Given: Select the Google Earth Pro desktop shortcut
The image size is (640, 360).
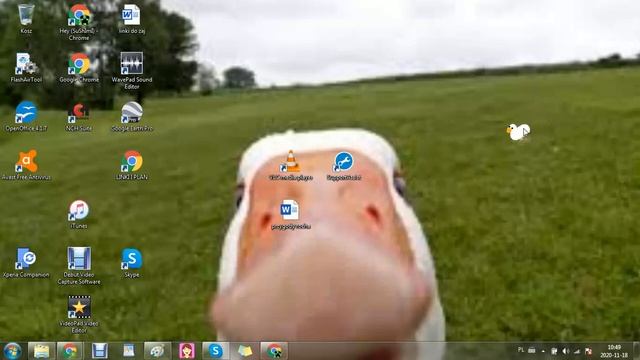Looking at the screenshot, I should tap(131, 116).
